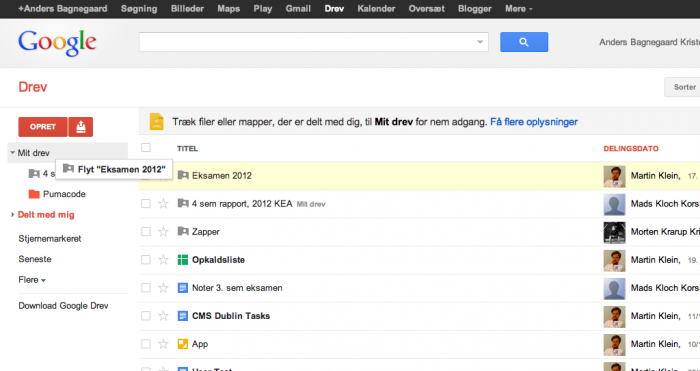Image resolution: width=700 pixels, height=371 pixels.
Task: Click Mads Kloch's avatar in 4 sem rapport row
Action: (614, 204)
